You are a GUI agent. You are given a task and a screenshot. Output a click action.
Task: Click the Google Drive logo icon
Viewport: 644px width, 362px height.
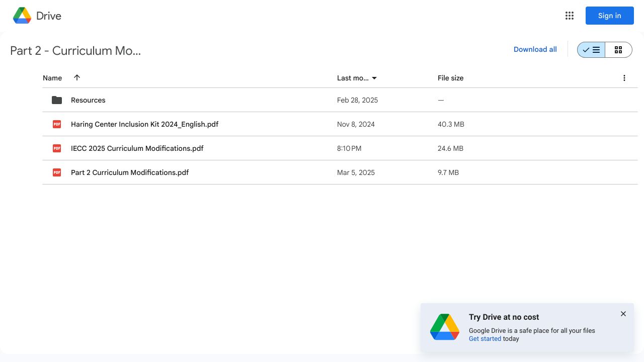22,16
